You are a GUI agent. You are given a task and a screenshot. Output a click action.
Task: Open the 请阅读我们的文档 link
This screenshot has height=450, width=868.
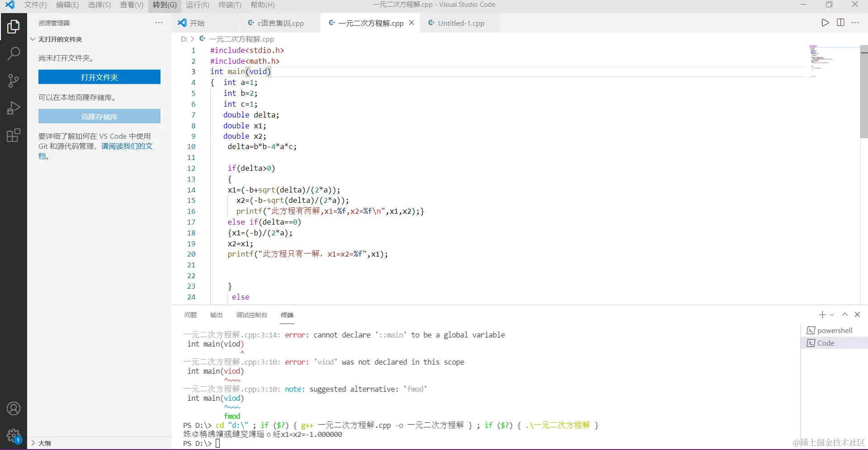pyautogui.click(x=127, y=146)
